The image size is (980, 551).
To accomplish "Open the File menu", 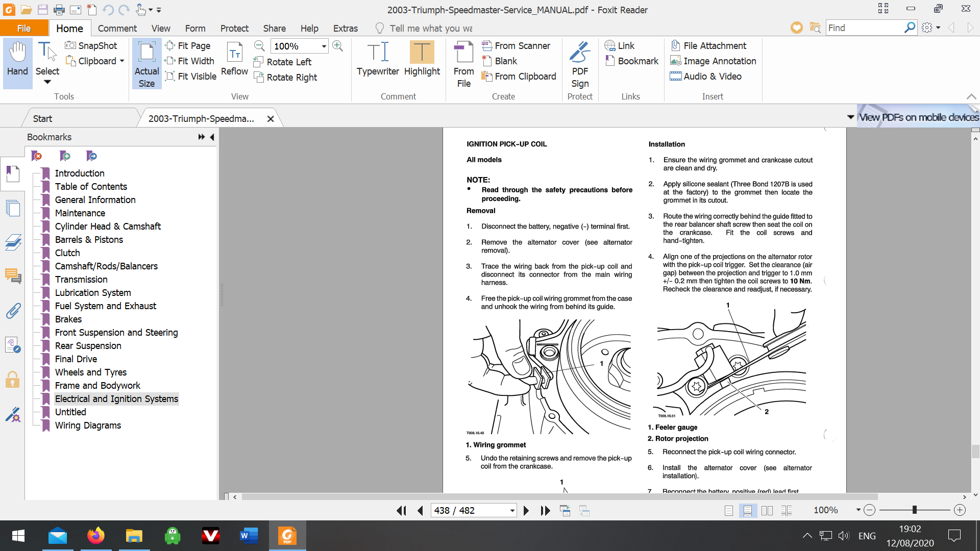I will pyautogui.click(x=24, y=28).
